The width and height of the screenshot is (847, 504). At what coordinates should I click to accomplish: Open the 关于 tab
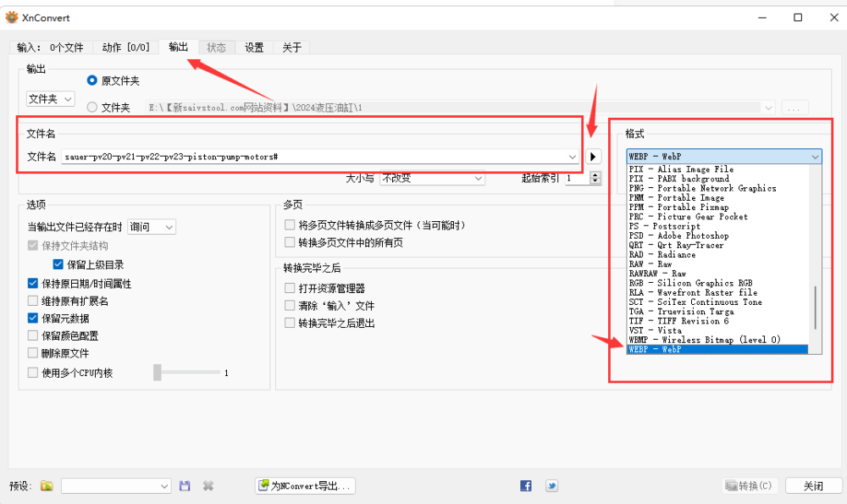pyautogui.click(x=291, y=47)
